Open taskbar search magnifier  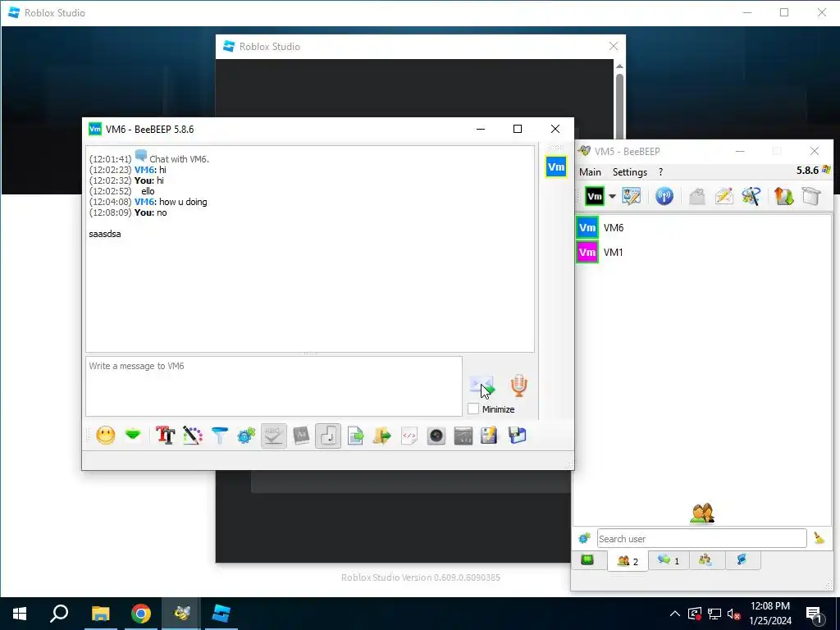pyautogui.click(x=59, y=614)
